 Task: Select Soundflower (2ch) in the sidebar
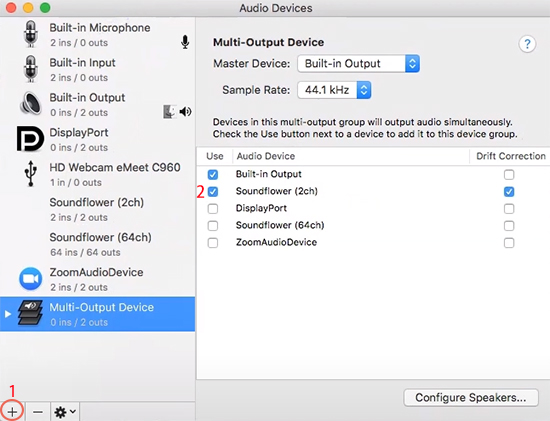coord(98,209)
